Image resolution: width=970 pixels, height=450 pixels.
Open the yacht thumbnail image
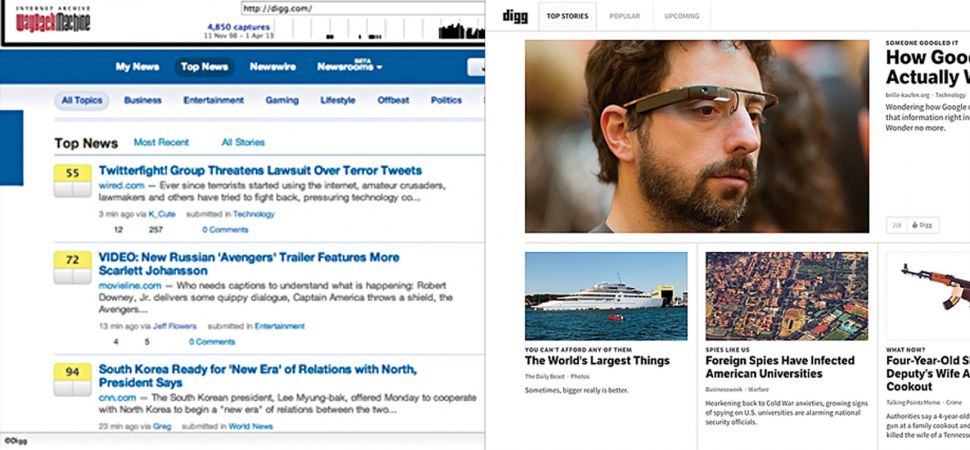click(x=606, y=296)
